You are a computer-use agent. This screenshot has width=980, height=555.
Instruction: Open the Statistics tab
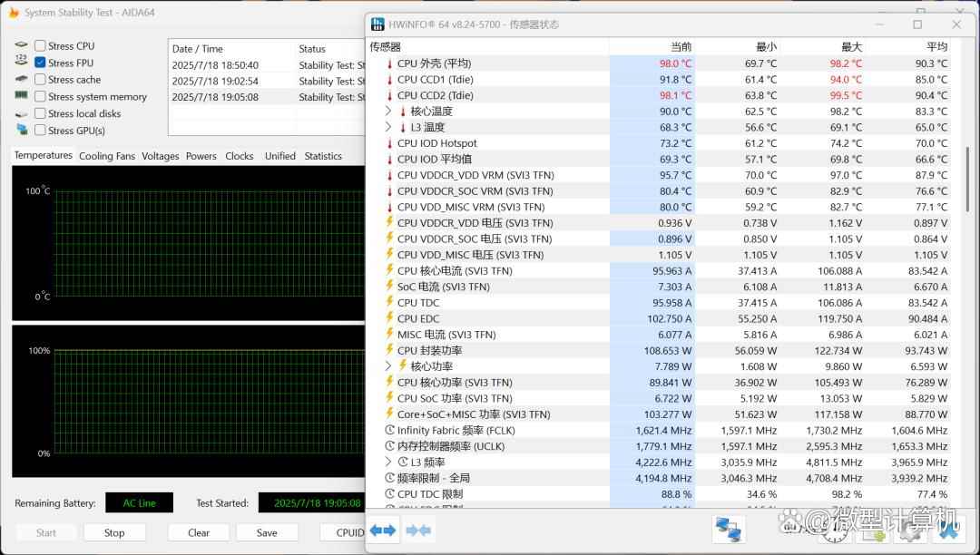tap(323, 156)
